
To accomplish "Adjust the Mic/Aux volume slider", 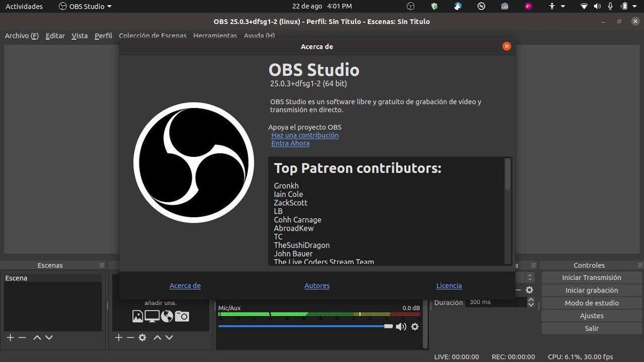I will [388, 326].
